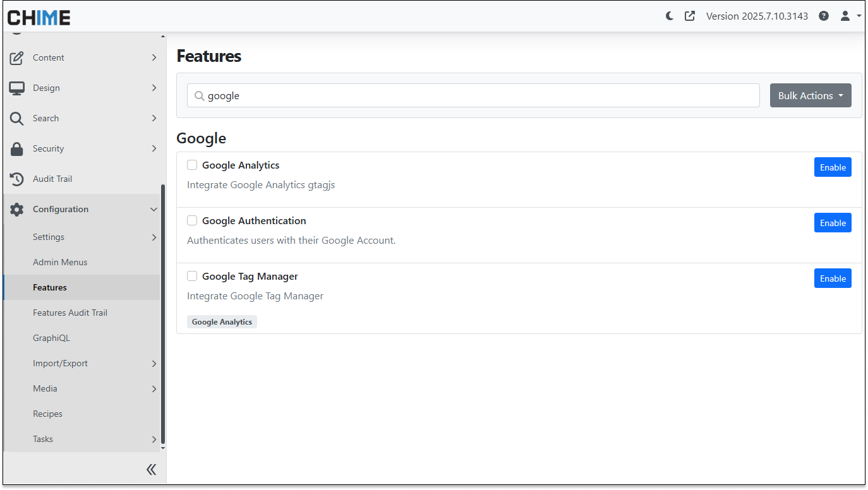Expand the Search menu chevron
Screen dimensions: 868x490
point(154,118)
